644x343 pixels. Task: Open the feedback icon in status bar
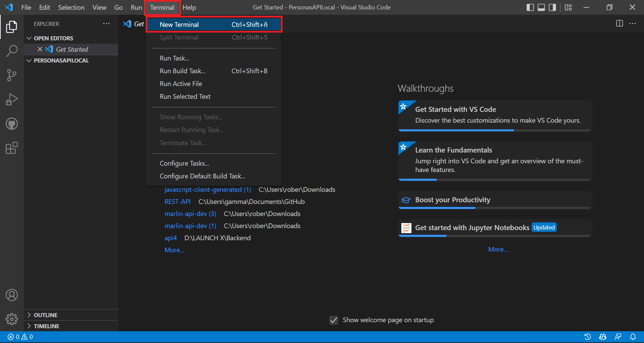point(618,337)
